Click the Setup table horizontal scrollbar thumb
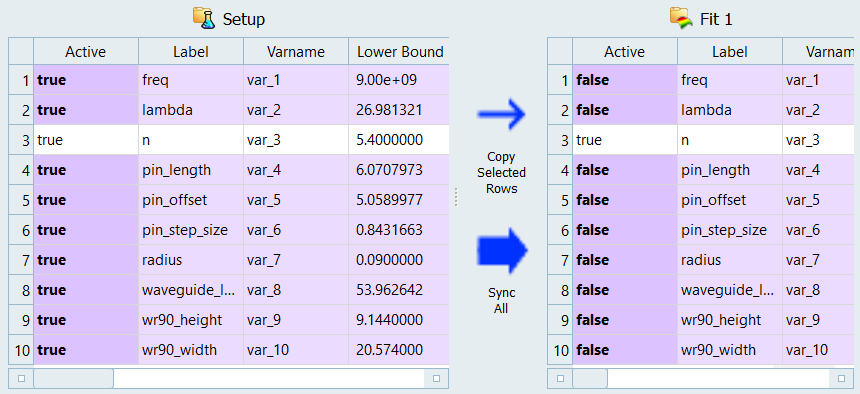 coord(73,378)
